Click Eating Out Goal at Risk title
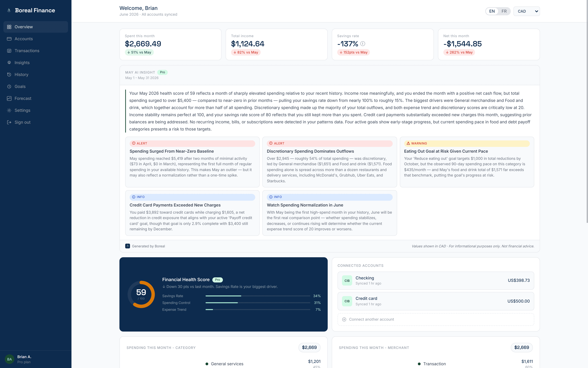The image size is (588, 368). click(x=446, y=151)
